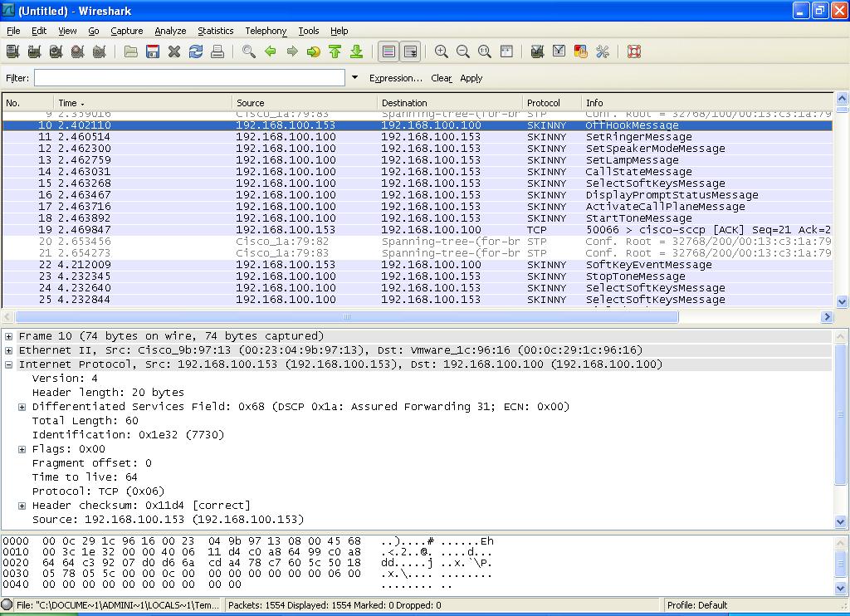Reload the capture file

(x=196, y=51)
